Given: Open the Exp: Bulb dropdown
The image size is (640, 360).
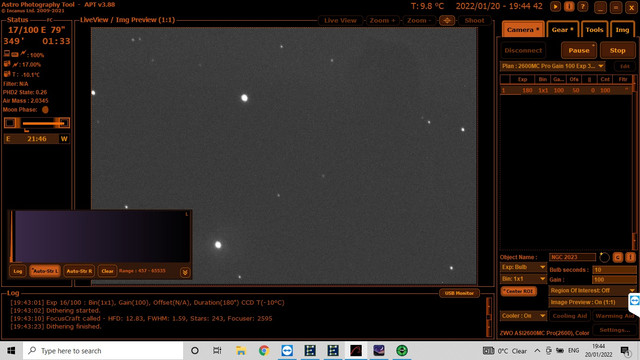Looking at the screenshot, I should [523, 267].
